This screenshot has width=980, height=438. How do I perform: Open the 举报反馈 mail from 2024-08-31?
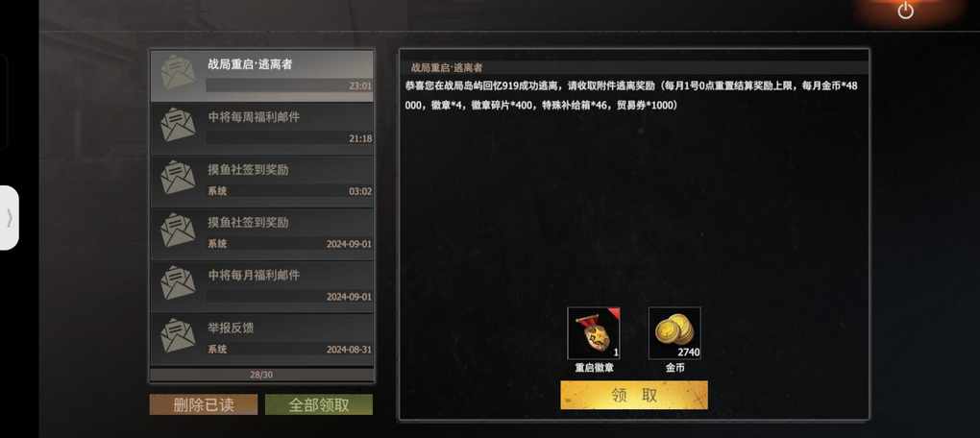coord(262,339)
